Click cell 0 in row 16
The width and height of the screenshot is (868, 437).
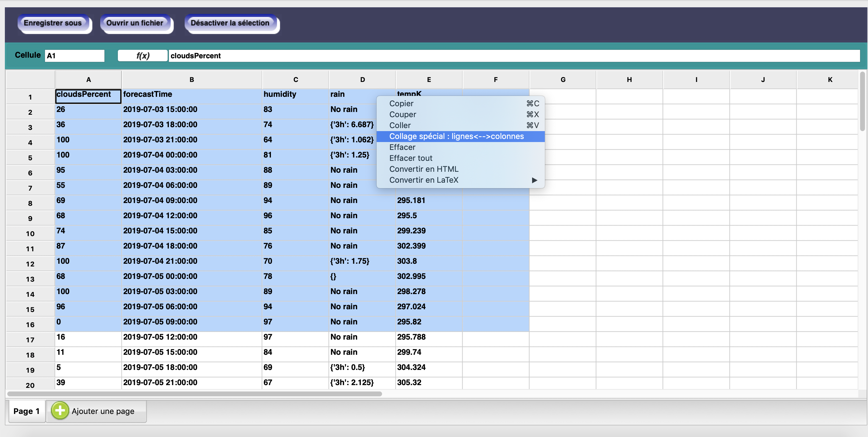coord(88,324)
